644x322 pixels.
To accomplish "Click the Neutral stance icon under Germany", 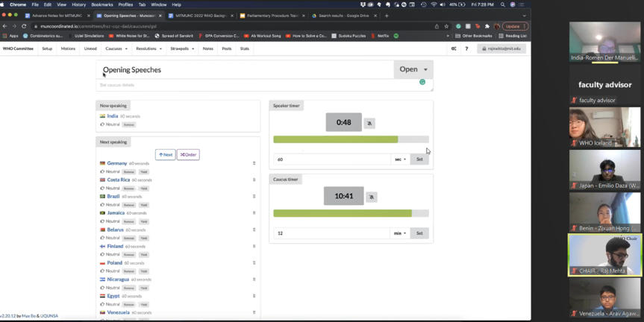I will [x=102, y=171].
